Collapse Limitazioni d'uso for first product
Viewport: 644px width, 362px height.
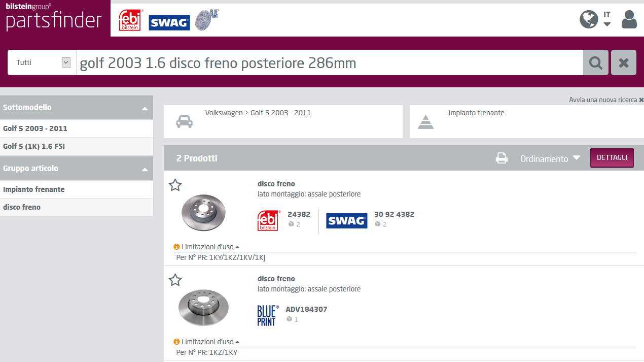click(210, 247)
